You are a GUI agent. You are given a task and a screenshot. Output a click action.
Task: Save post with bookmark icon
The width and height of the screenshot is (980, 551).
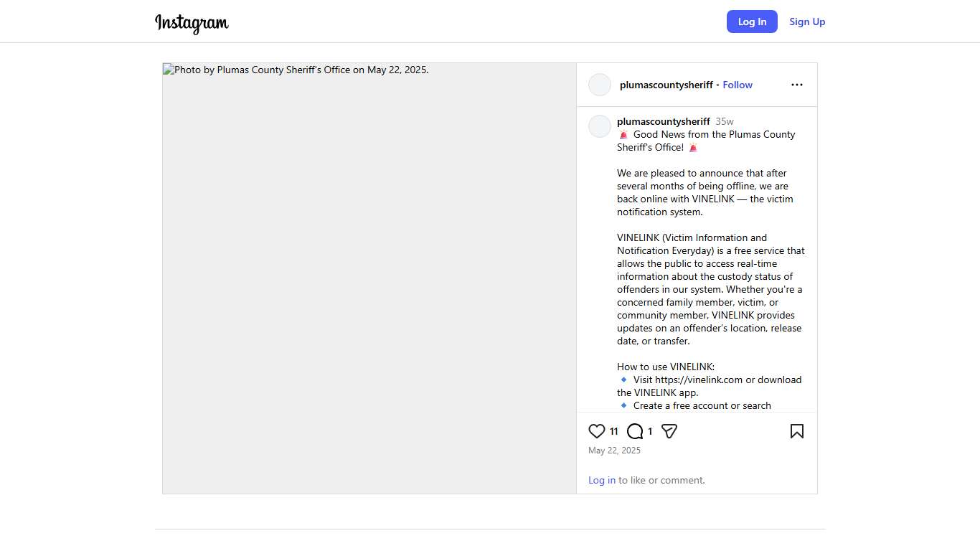(796, 431)
